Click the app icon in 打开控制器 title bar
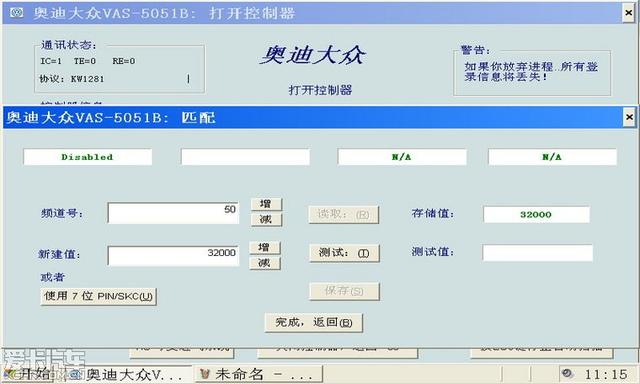 (x=16, y=13)
